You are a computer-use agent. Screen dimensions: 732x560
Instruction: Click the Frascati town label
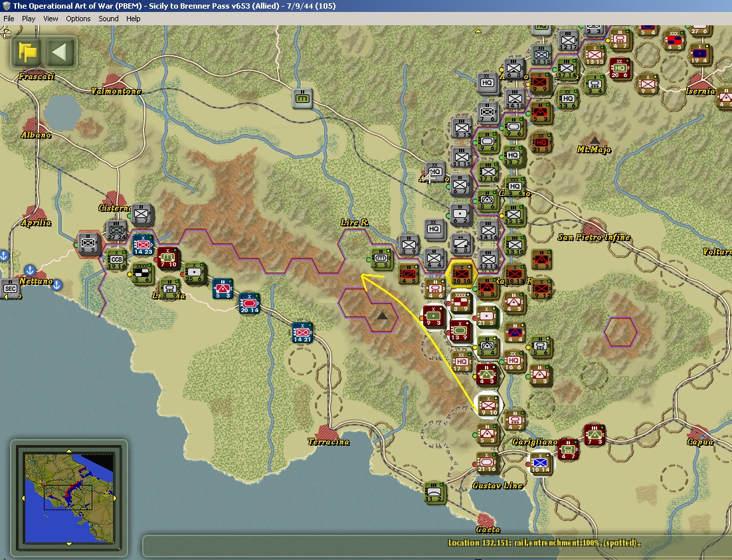[37, 76]
